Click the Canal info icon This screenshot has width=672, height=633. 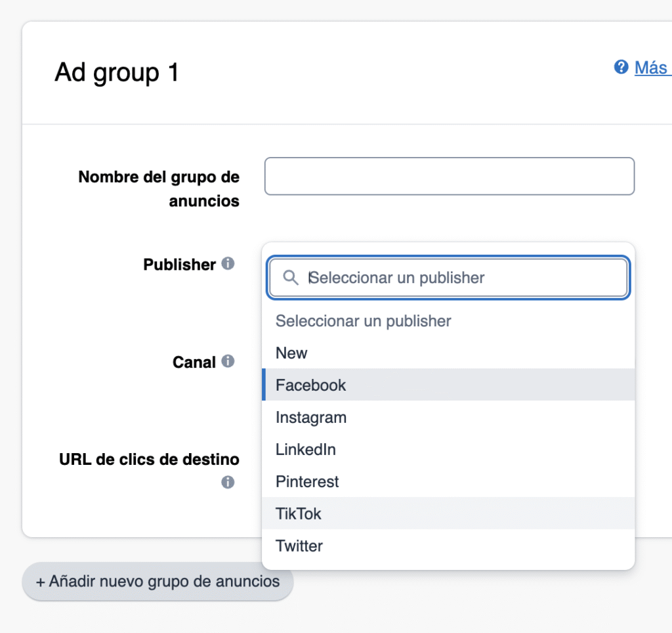(228, 361)
